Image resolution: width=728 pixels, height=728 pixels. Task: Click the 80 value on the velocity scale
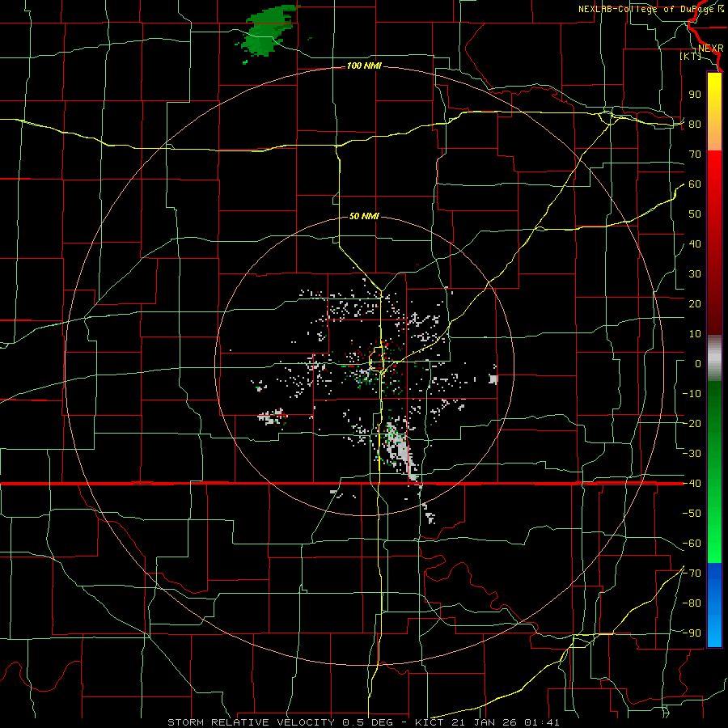pyautogui.click(x=695, y=124)
